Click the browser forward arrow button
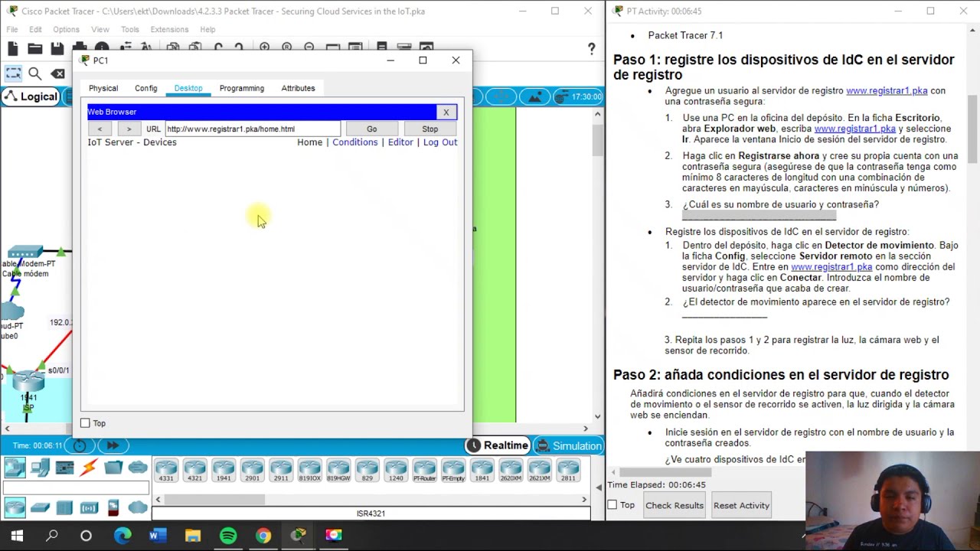The height and width of the screenshot is (551, 980). 129,129
